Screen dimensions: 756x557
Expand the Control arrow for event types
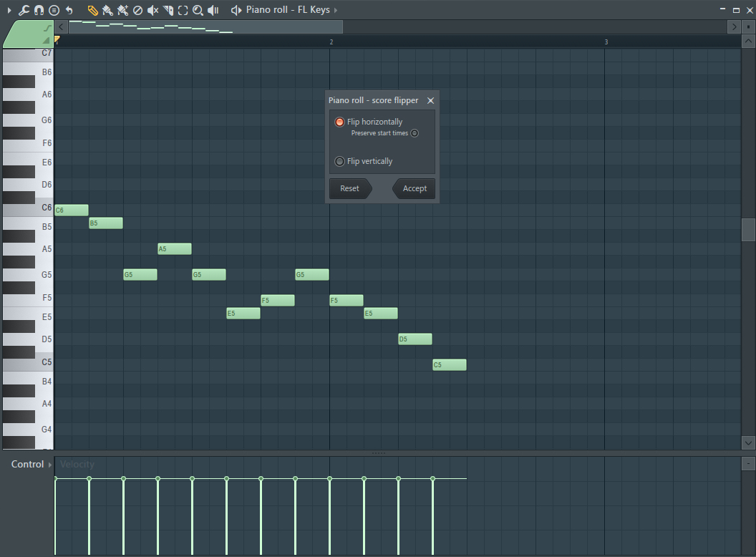click(49, 465)
